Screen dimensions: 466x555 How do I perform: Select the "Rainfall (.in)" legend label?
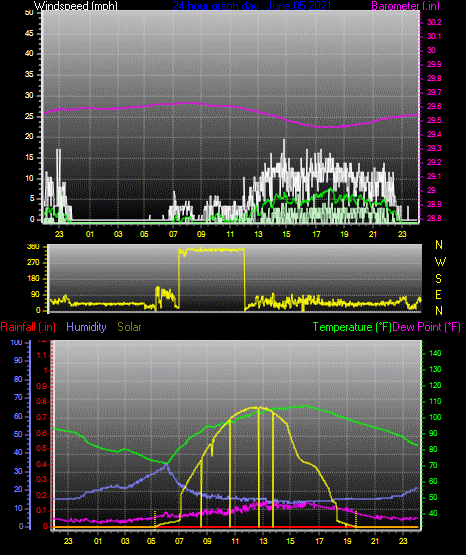[28, 327]
